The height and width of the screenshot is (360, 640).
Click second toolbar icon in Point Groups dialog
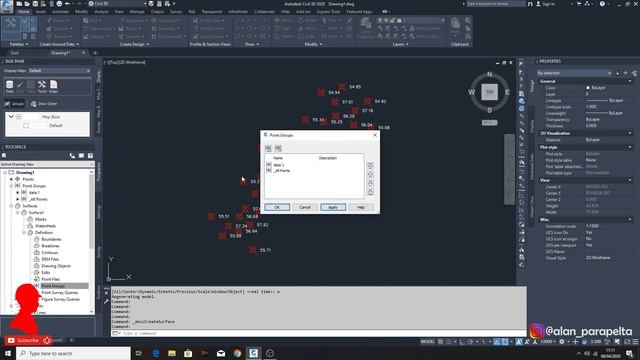click(x=278, y=148)
